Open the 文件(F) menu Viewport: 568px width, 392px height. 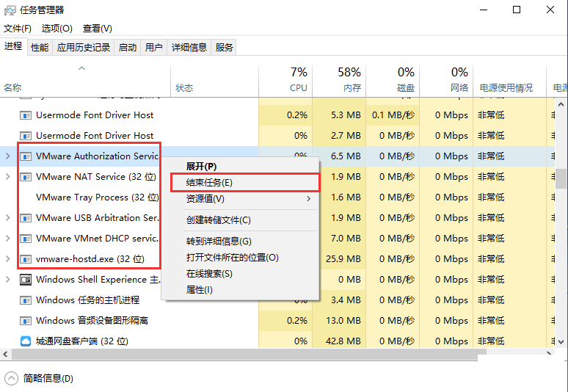pos(18,28)
